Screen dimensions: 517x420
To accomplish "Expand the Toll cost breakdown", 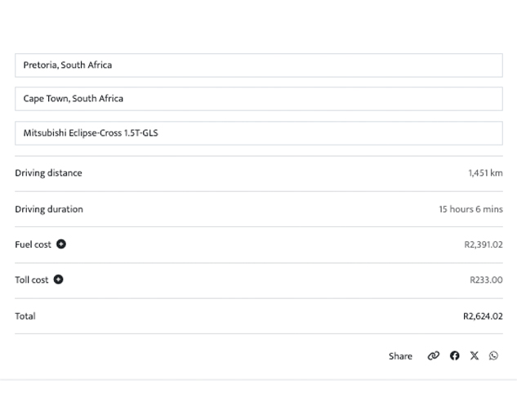I will point(59,279).
